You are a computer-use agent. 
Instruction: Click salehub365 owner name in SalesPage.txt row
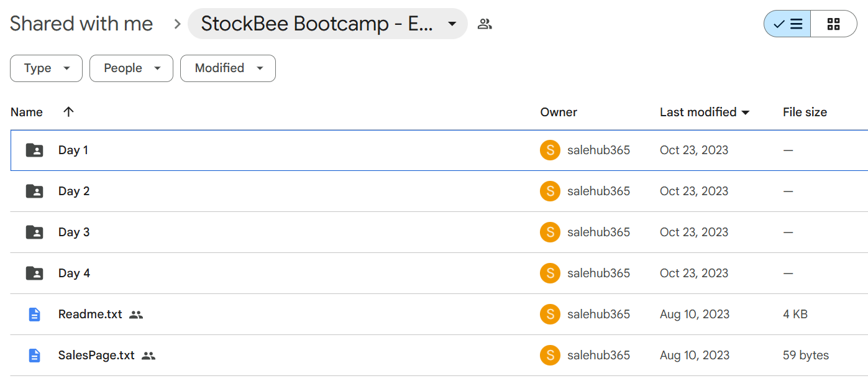tap(598, 355)
